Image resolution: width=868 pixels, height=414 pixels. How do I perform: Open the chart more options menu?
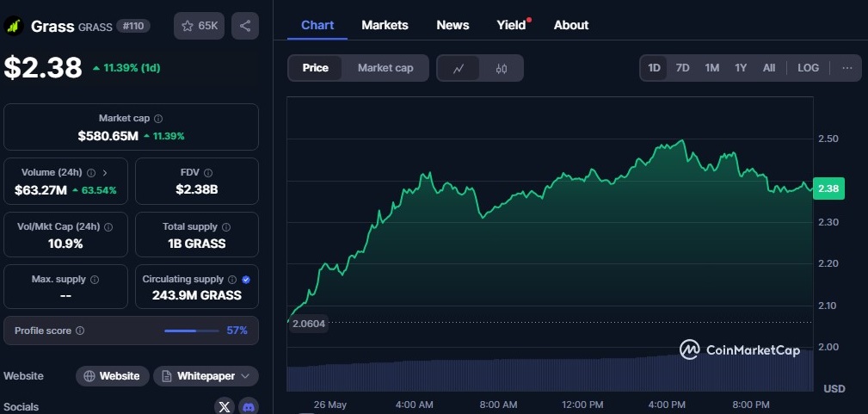point(847,68)
